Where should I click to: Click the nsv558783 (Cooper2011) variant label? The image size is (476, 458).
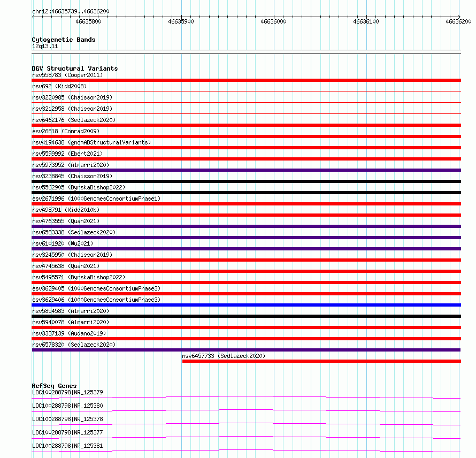(x=67, y=75)
